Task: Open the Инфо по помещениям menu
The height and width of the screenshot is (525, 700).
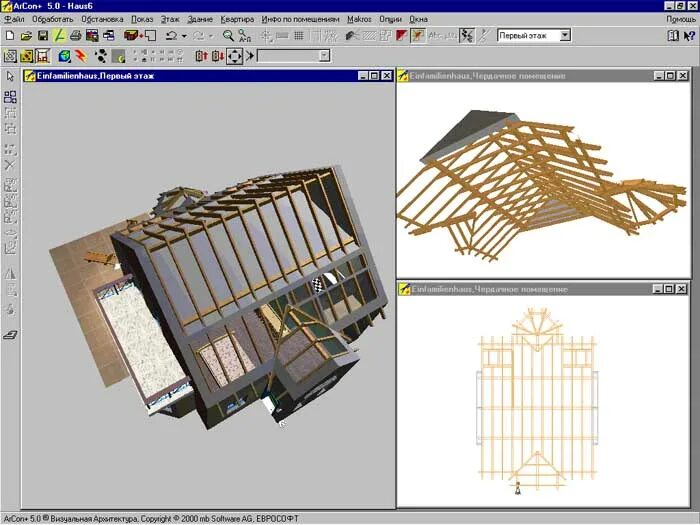Action: click(301, 19)
